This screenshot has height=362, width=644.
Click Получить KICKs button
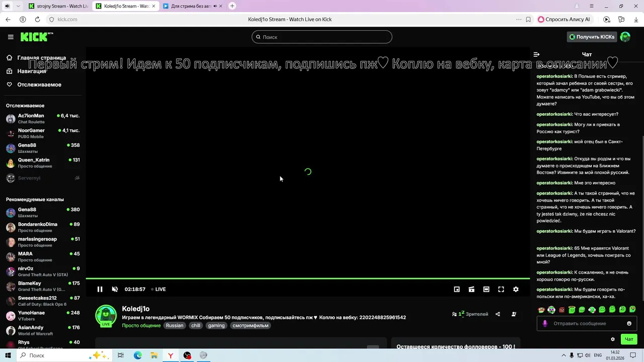(x=592, y=37)
